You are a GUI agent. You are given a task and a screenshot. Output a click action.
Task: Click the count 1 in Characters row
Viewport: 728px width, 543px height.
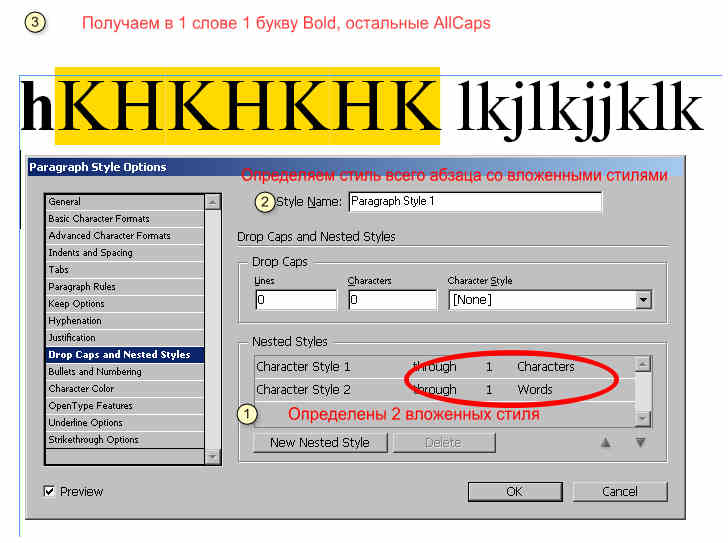[x=489, y=367]
